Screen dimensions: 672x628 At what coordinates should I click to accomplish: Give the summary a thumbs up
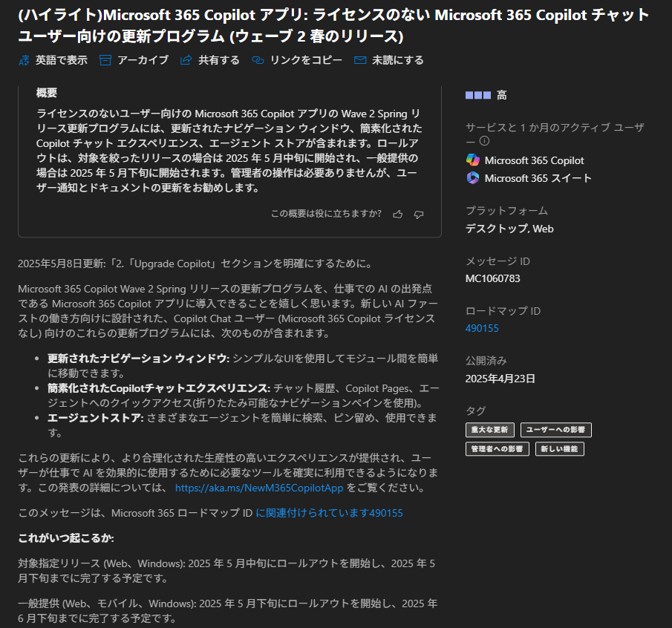[398, 215]
